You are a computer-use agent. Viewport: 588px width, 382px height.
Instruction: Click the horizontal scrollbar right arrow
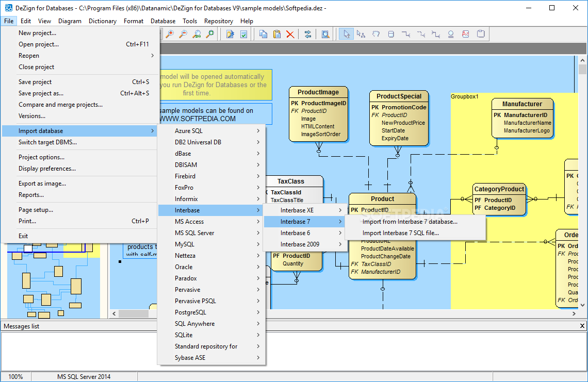[x=574, y=314]
